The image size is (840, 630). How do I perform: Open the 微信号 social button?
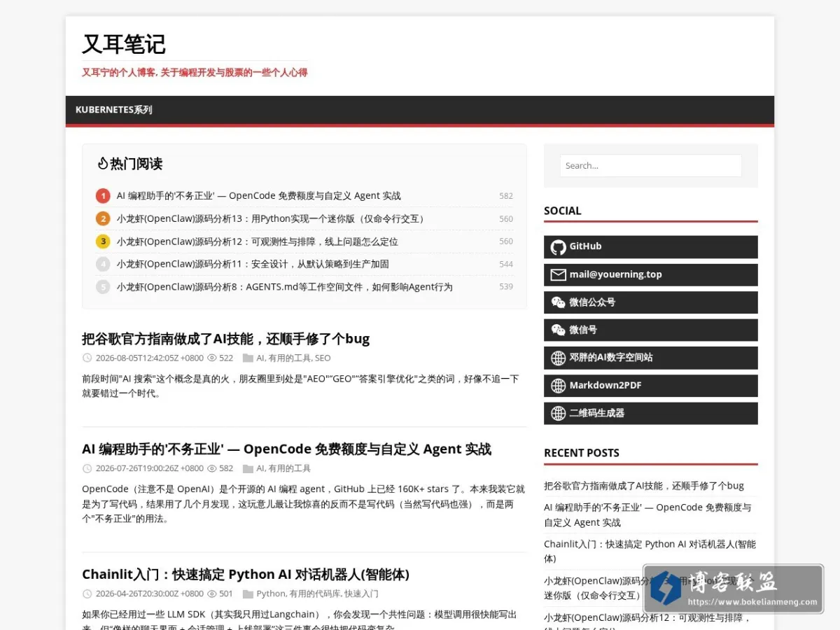coord(650,330)
